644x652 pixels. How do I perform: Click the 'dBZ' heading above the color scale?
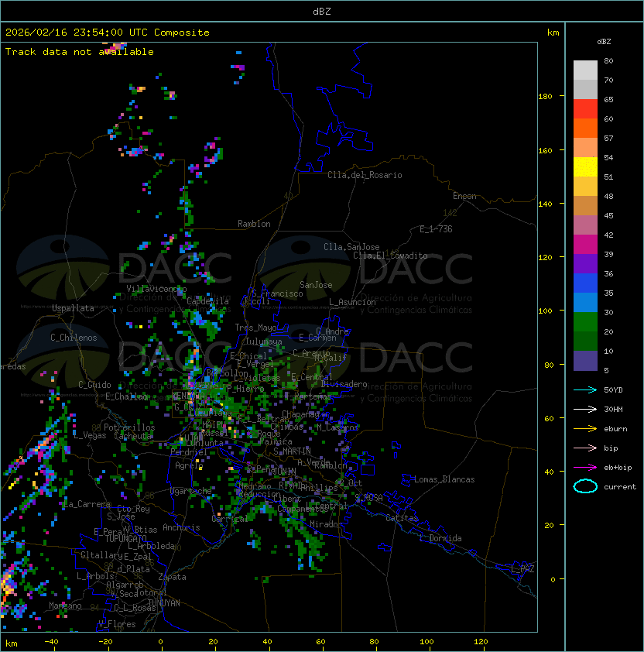point(604,42)
